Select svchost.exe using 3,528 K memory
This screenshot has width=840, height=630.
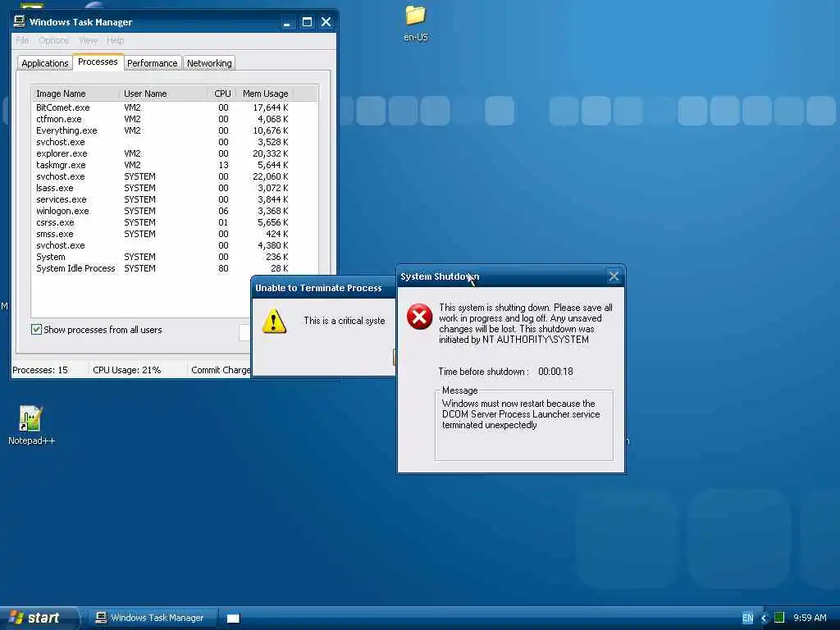(162, 142)
